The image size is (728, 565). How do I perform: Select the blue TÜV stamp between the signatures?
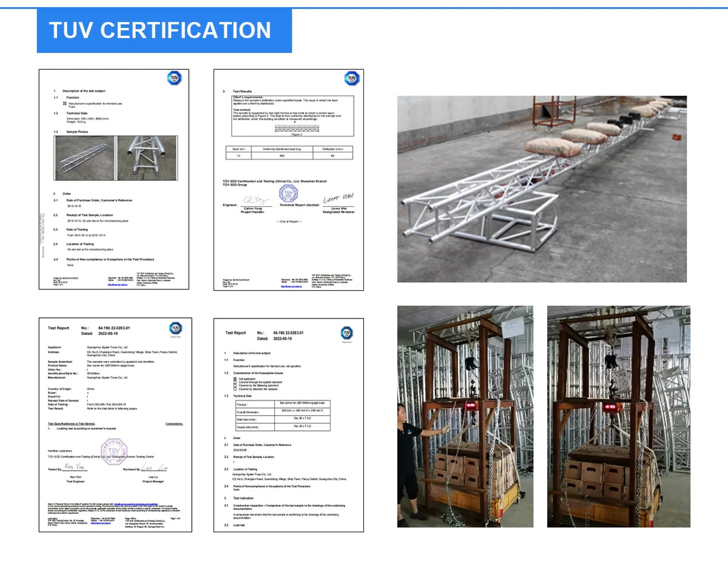(x=288, y=194)
